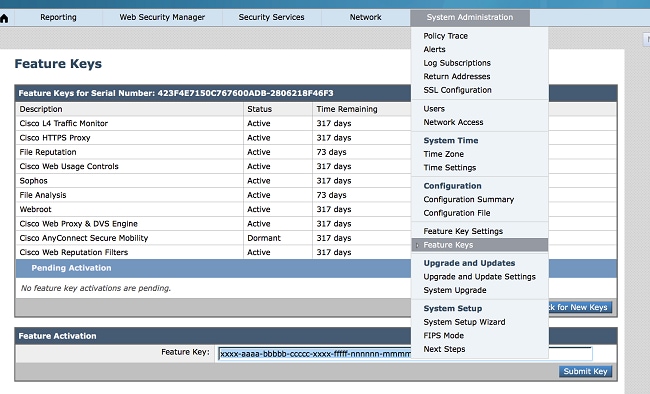Focus the Feature Key input field
The height and width of the screenshot is (394, 650).
pos(405,354)
